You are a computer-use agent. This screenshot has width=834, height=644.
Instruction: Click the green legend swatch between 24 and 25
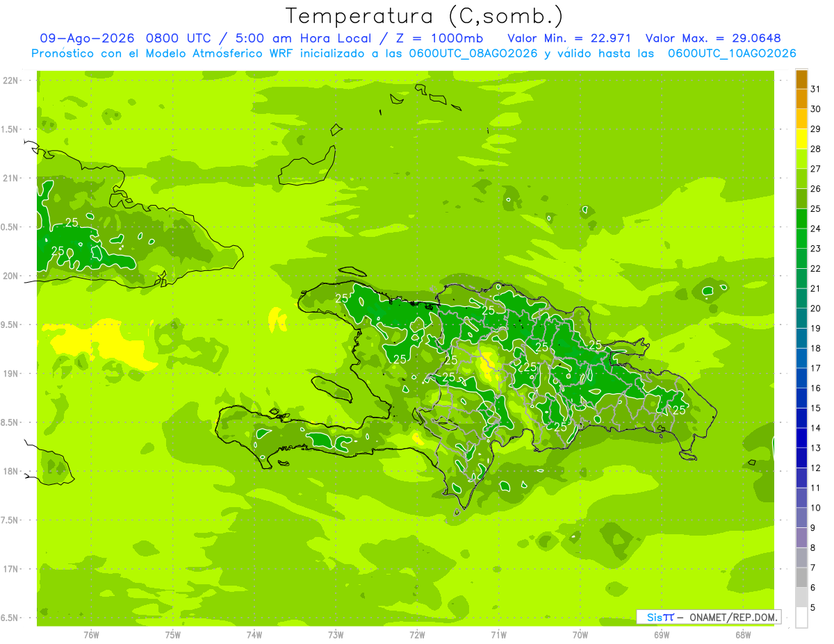pyautogui.click(x=801, y=219)
